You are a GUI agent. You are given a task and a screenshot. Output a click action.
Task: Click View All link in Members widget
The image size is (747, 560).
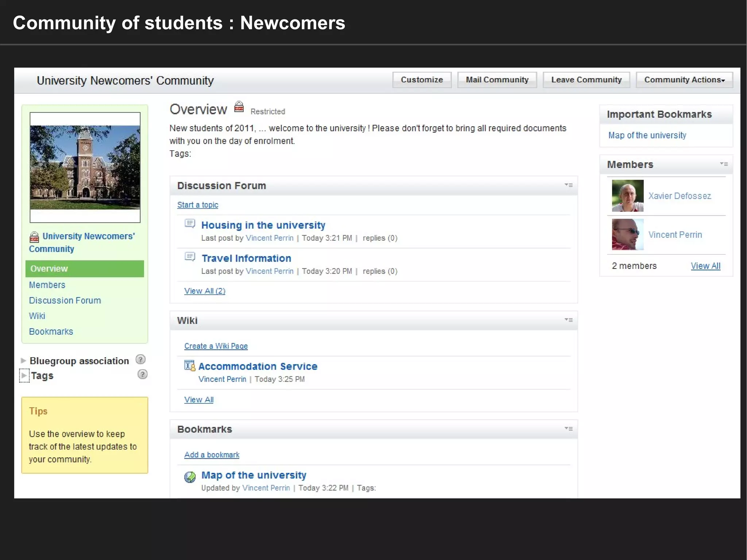[705, 266]
